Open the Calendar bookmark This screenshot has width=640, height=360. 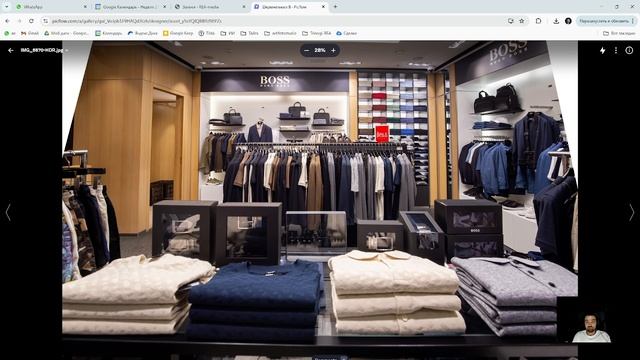(109, 33)
